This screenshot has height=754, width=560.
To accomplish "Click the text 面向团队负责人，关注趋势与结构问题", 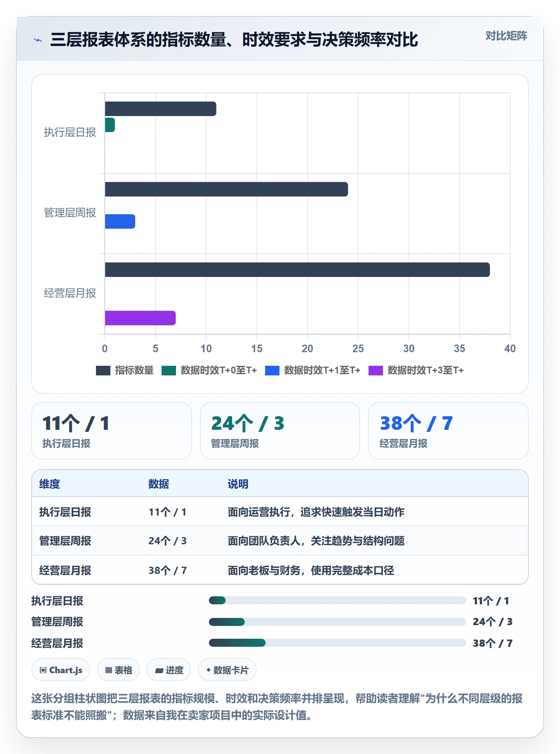I will click(316, 541).
